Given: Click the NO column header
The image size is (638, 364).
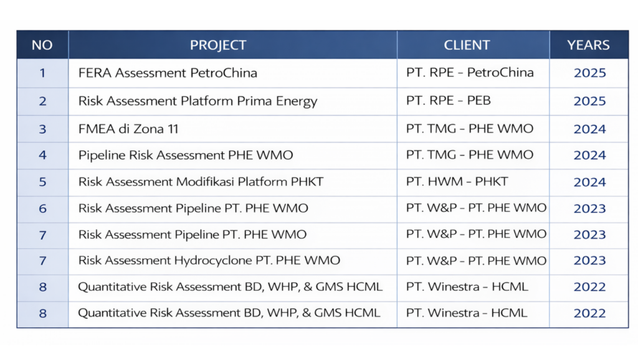Looking at the screenshot, I should [x=42, y=45].
